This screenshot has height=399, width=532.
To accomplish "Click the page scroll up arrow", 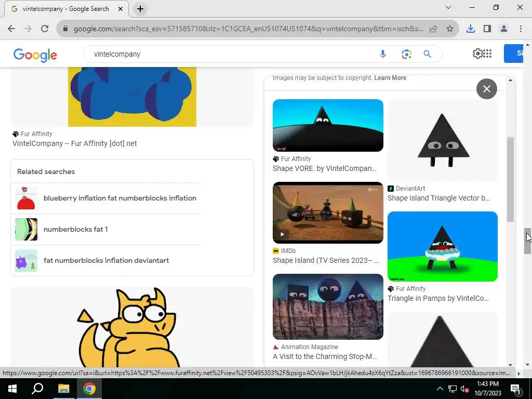I will [528, 45].
